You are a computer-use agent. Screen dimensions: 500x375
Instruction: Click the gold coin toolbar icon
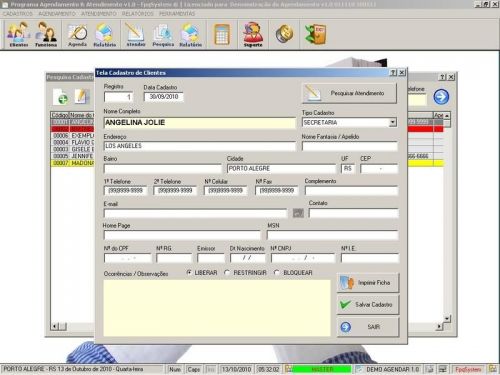284,34
